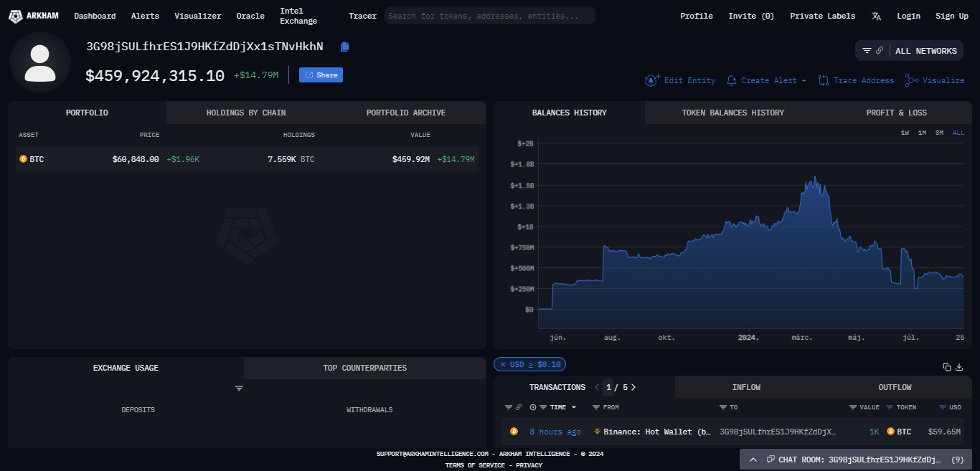Open Visualizer in top navigation
980x471 pixels.
(x=198, y=16)
